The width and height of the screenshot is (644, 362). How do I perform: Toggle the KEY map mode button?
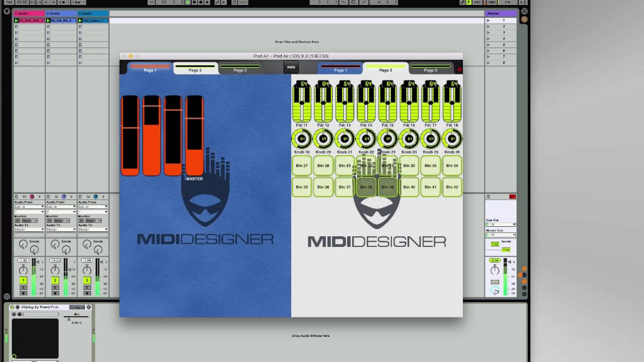pyautogui.click(x=477, y=3)
